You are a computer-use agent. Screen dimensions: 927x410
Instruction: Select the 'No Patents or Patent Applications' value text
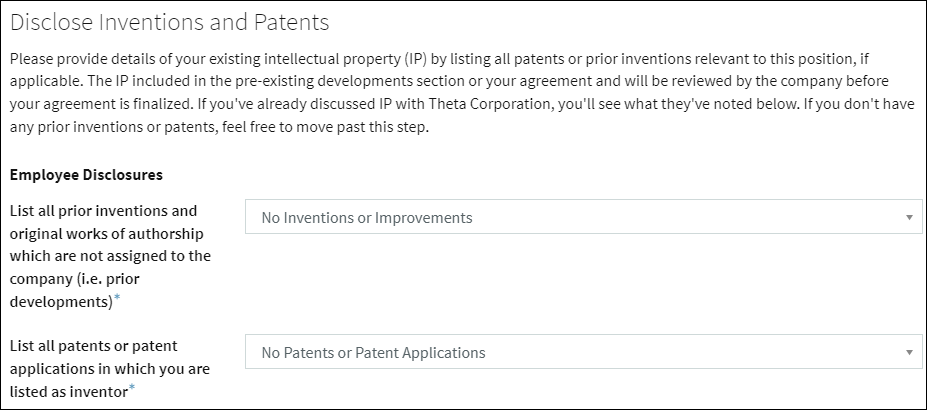pos(373,352)
